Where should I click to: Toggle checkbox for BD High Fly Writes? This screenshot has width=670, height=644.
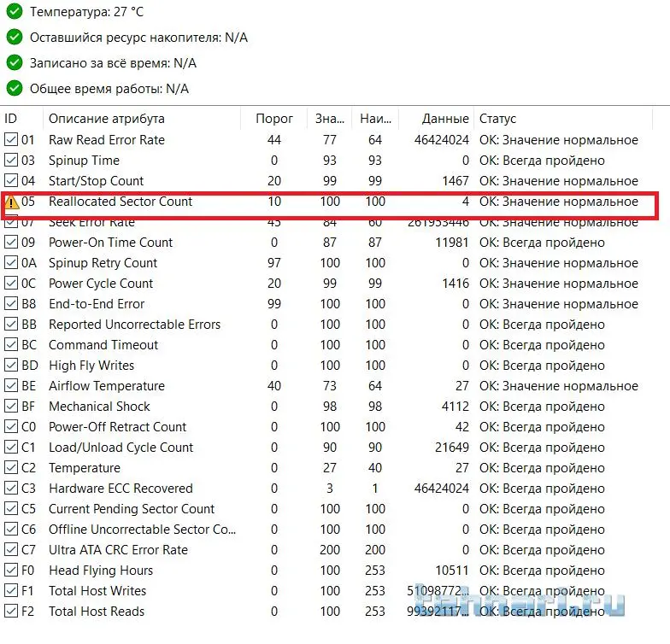coord(10,366)
